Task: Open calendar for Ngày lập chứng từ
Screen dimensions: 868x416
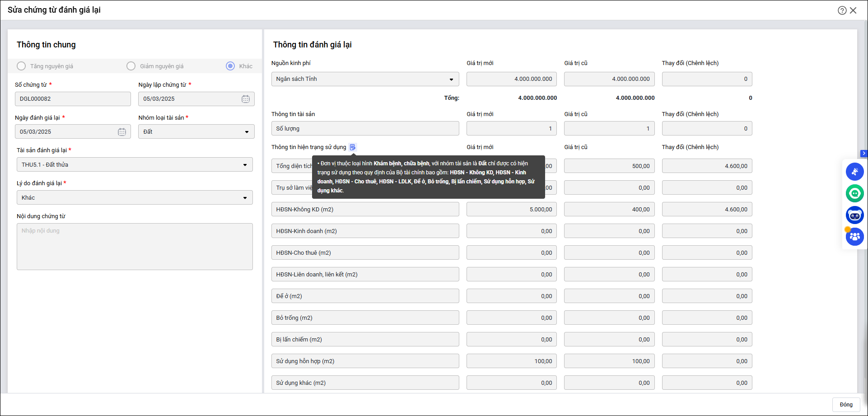Action: pos(245,99)
